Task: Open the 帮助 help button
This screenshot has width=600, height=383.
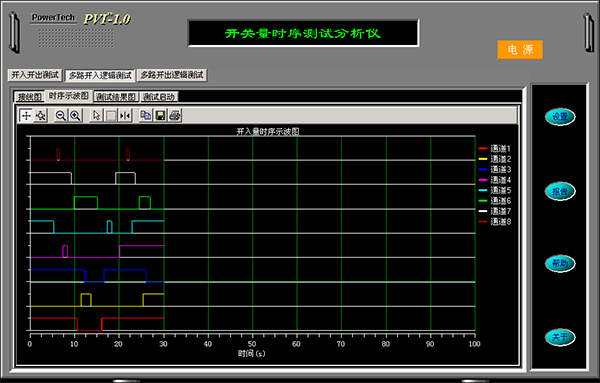Action: [560, 263]
